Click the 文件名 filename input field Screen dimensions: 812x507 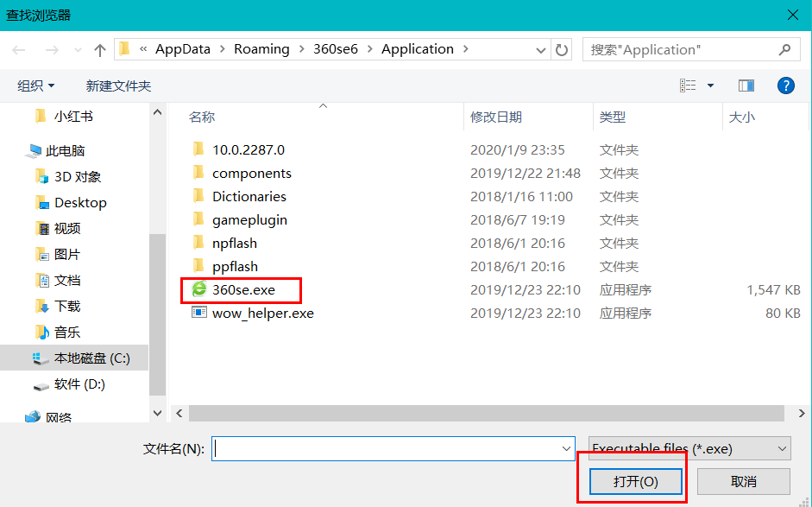pyautogui.click(x=393, y=448)
